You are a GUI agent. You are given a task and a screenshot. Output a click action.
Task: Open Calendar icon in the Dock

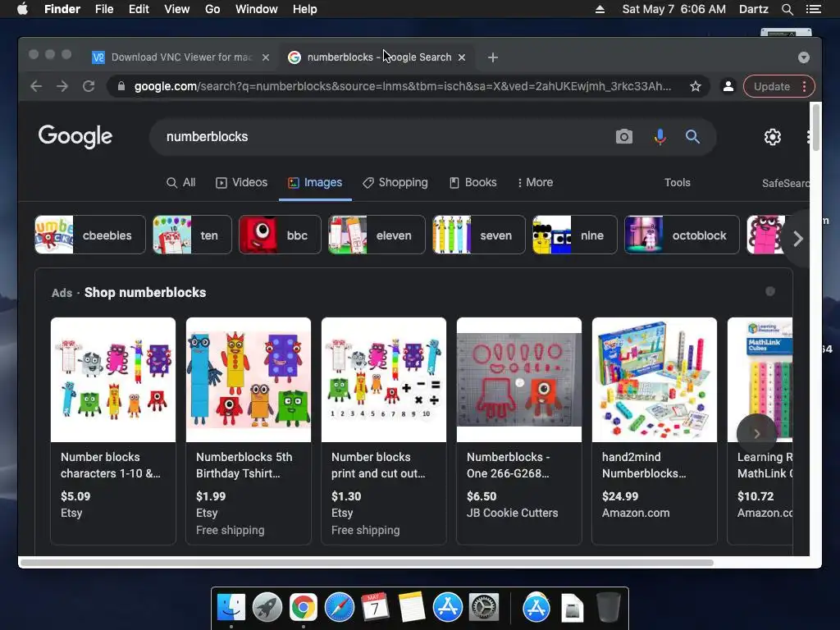pyautogui.click(x=375, y=608)
